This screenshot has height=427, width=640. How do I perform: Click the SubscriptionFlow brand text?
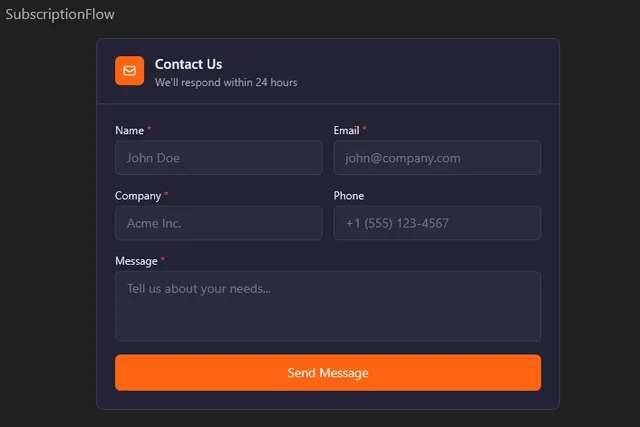click(x=60, y=14)
